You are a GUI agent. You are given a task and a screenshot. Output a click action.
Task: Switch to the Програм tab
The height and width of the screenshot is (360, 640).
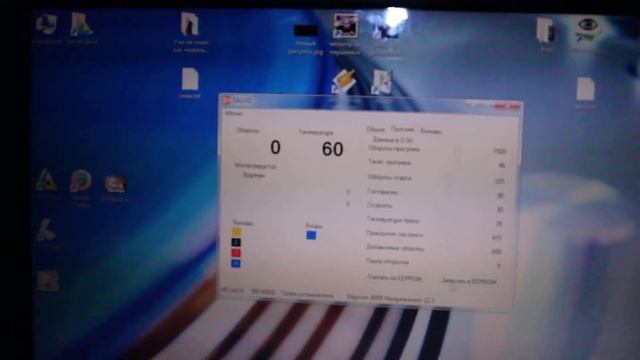pyautogui.click(x=402, y=130)
